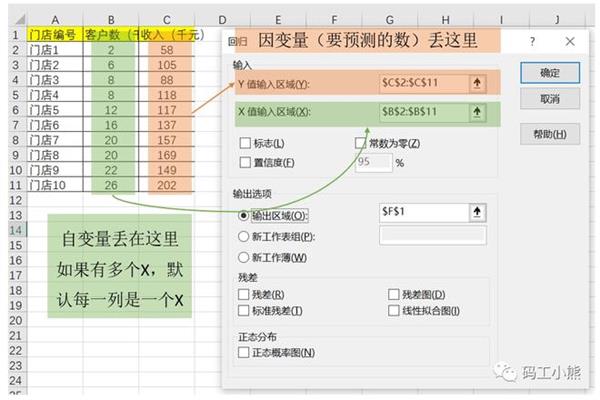Select the 门店编号 header cell
This screenshot has width=600, height=400.
(55, 35)
